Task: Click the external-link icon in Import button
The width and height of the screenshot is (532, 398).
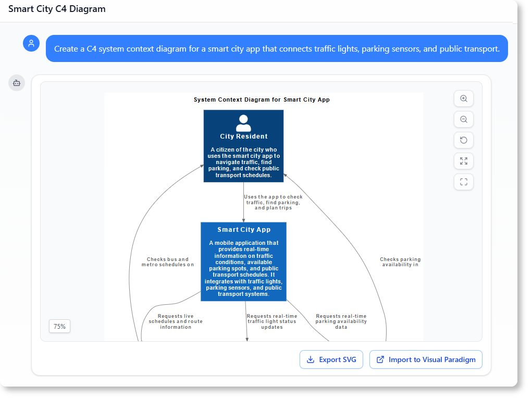Action: point(380,359)
